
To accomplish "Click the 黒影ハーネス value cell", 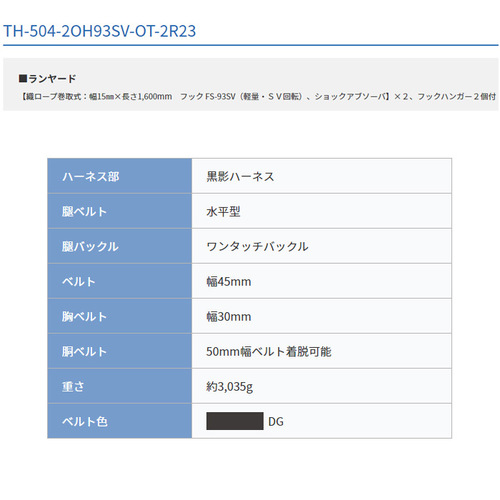I will pos(322,176).
